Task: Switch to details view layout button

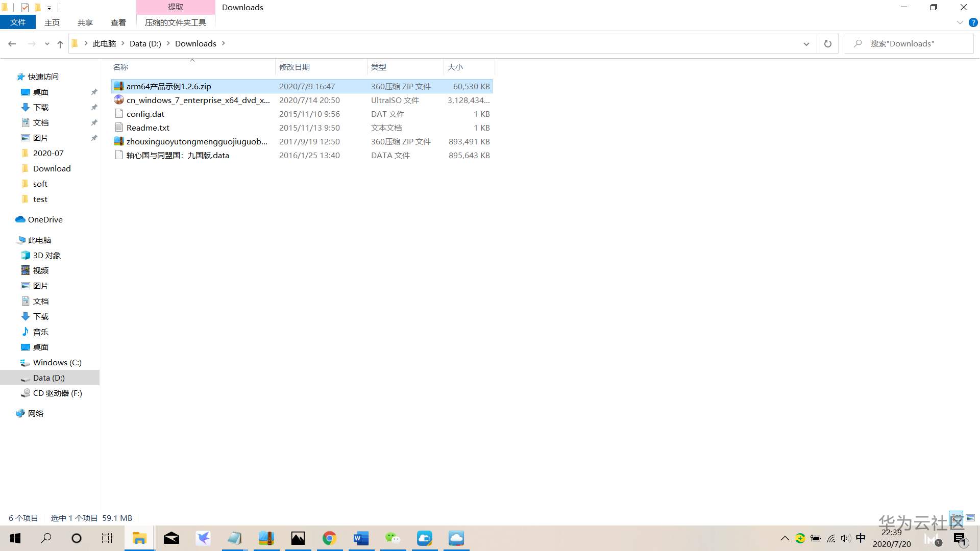Action: click(x=956, y=518)
